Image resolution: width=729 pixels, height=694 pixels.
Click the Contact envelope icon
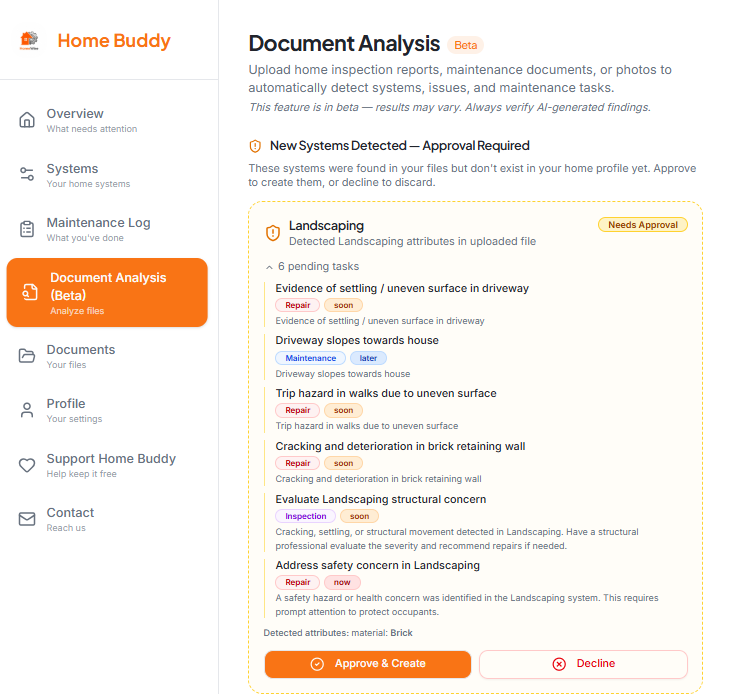(x=27, y=519)
